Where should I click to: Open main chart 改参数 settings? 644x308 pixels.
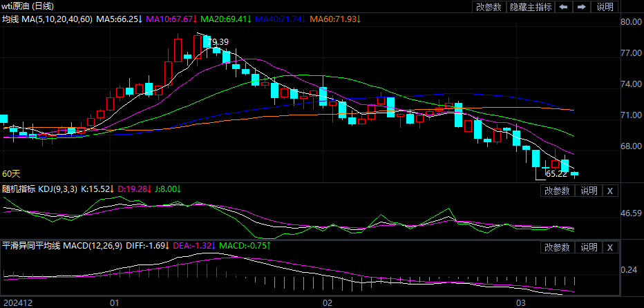pos(489,7)
